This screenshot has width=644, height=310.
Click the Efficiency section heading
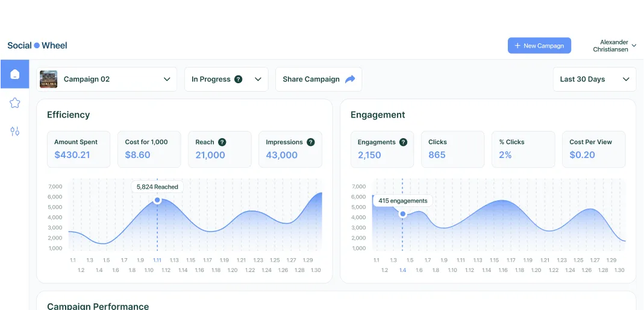click(x=69, y=115)
